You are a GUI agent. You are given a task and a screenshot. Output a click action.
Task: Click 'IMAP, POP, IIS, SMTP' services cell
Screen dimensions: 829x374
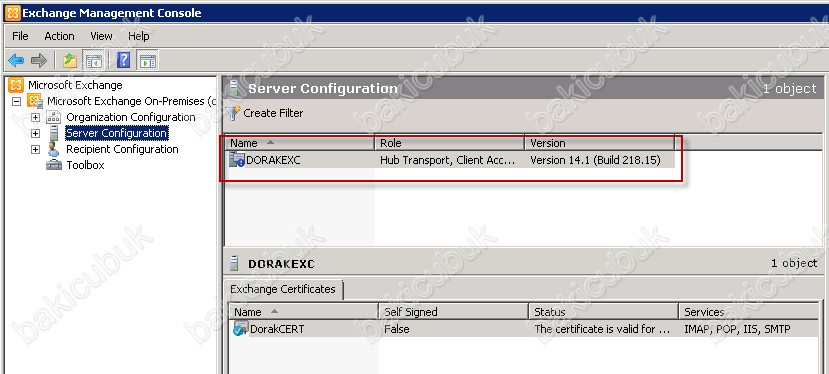737,329
